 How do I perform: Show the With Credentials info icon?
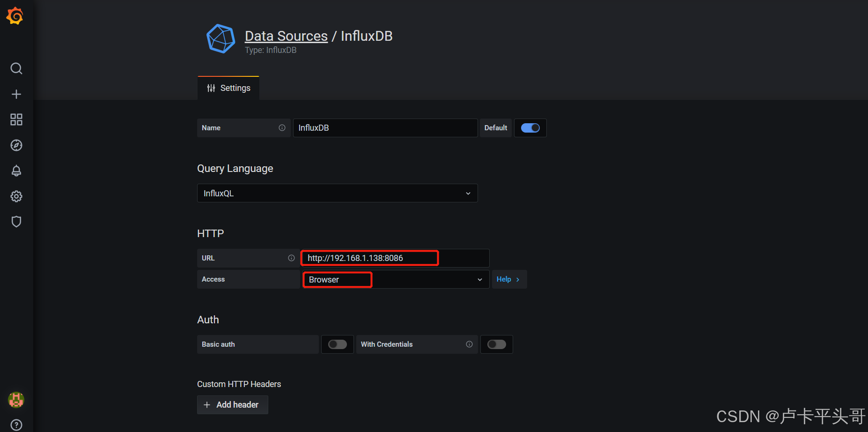click(469, 344)
